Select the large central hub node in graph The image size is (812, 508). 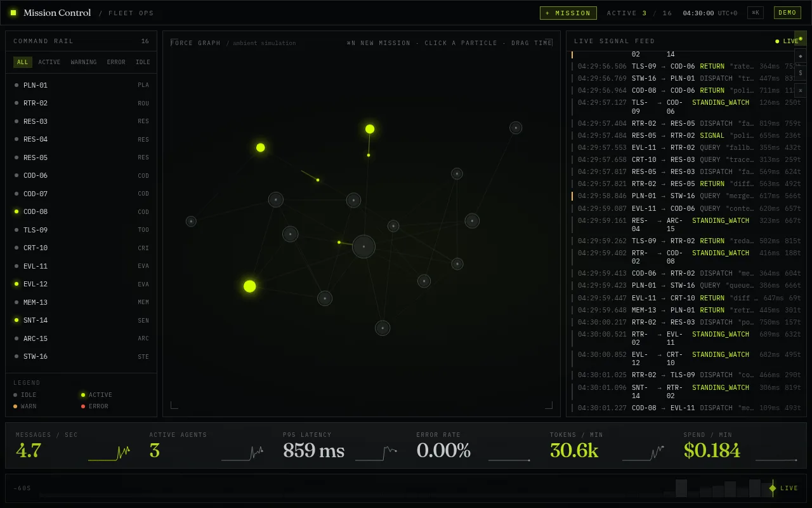click(363, 246)
